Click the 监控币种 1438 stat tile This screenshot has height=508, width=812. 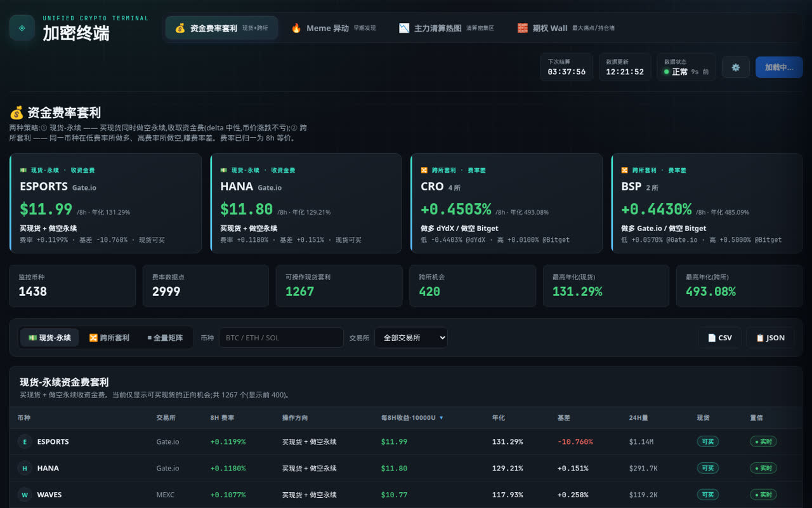(x=72, y=286)
